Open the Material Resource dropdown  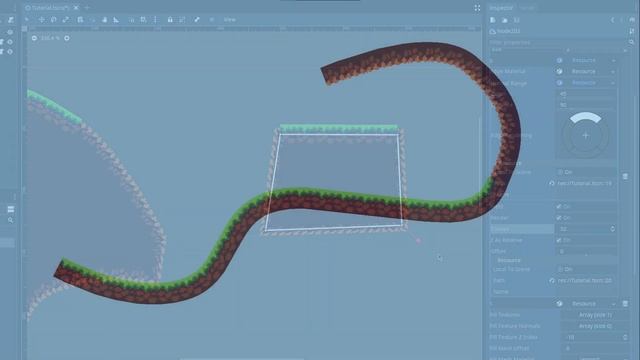click(586, 71)
